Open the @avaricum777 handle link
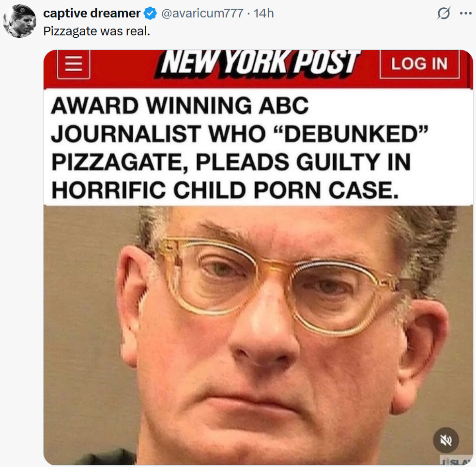 pos(202,14)
